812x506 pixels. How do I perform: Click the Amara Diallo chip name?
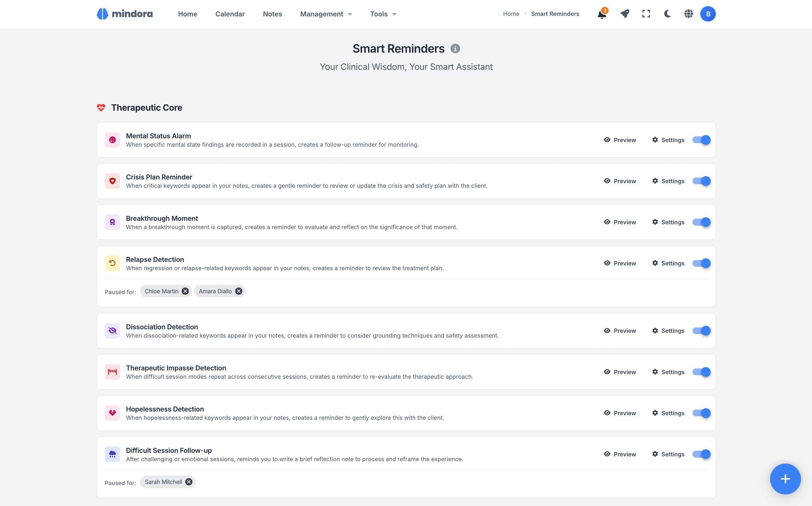click(x=215, y=291)
